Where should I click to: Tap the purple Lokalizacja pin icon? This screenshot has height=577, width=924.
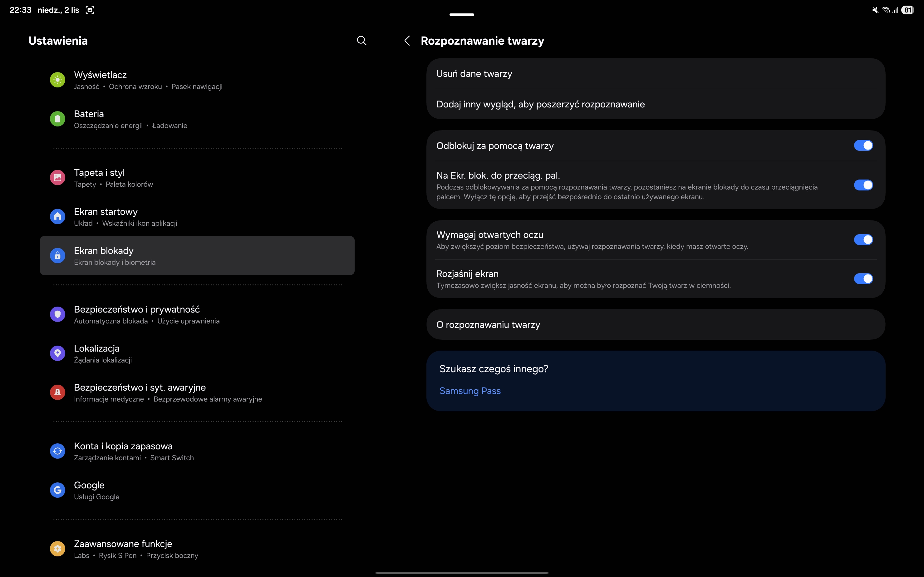tap(58, 353)
